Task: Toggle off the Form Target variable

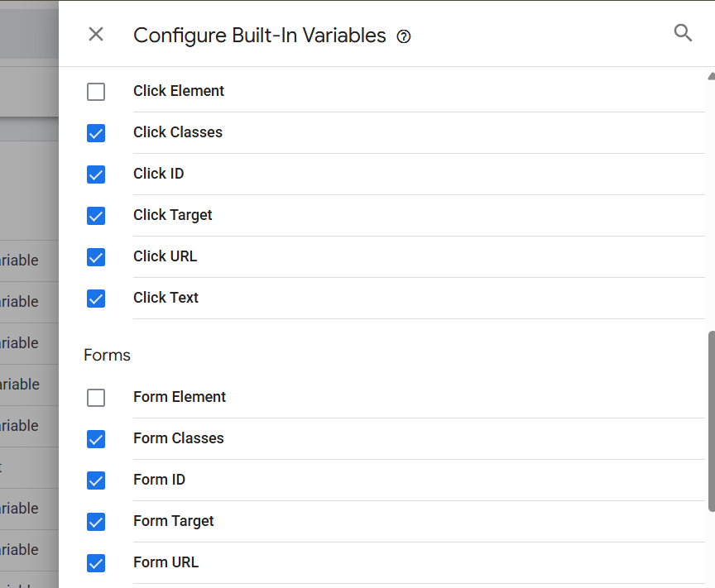Action: (x=96, y=522)
